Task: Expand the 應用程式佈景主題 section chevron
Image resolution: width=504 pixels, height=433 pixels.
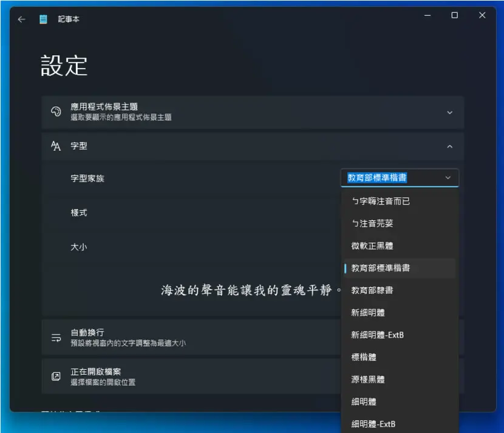Action: click(x=450, y=112)
